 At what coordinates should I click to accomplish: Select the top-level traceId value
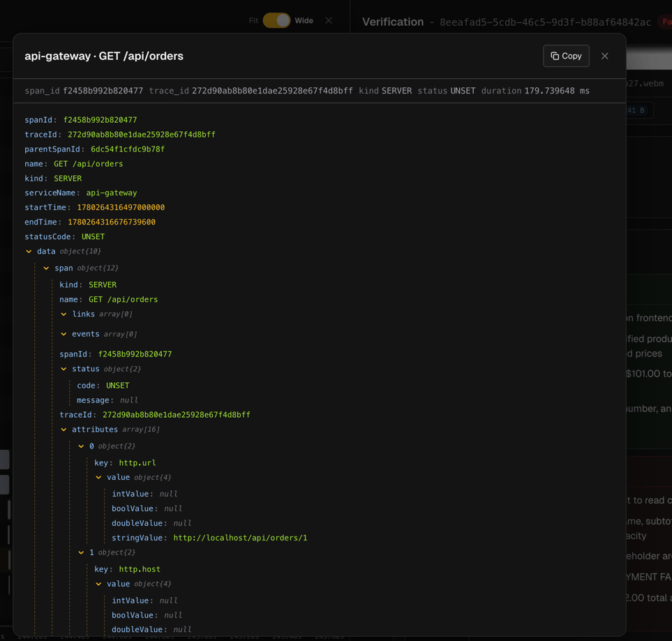[x=142, y=135]
